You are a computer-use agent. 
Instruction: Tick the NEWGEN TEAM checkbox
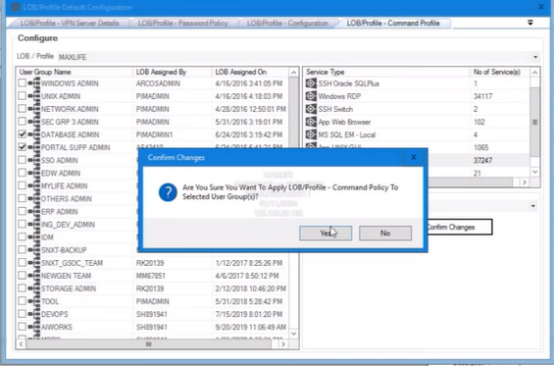point(22,275)
